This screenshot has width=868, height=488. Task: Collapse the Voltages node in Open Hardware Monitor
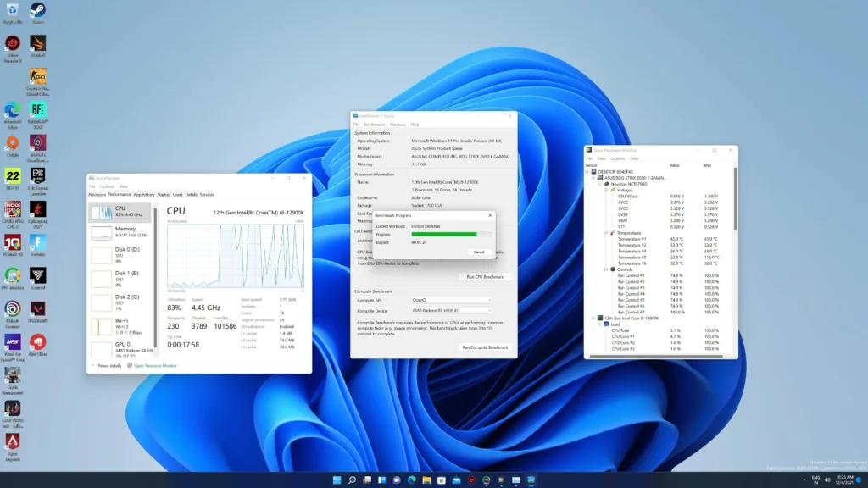606,191
